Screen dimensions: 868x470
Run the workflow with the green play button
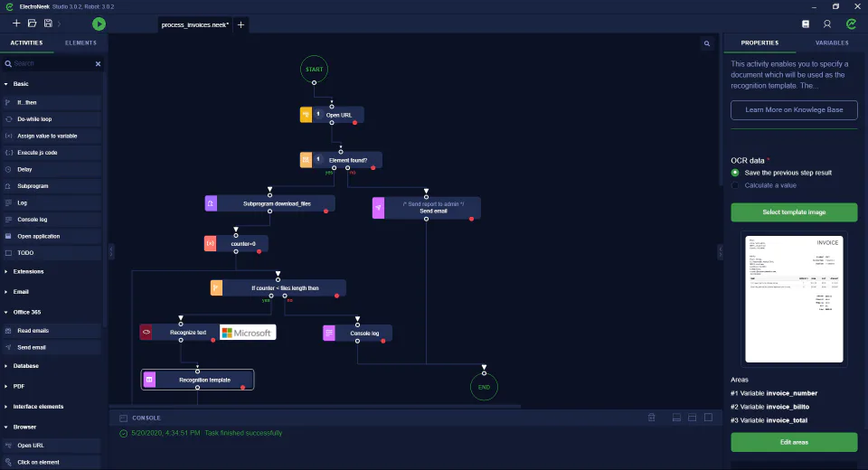99,23
